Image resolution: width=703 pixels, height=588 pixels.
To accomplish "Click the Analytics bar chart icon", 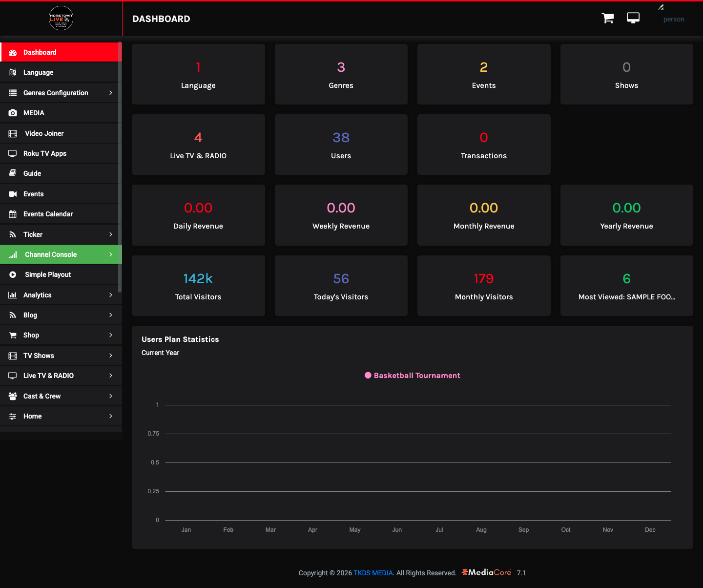I will [x=13, y=295].
